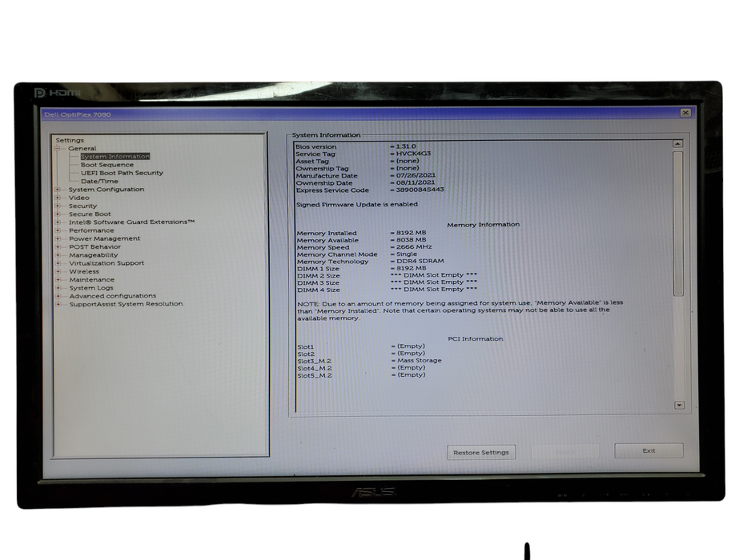
Task: Expand the Video settings node
Action: [x=58, y=198]
